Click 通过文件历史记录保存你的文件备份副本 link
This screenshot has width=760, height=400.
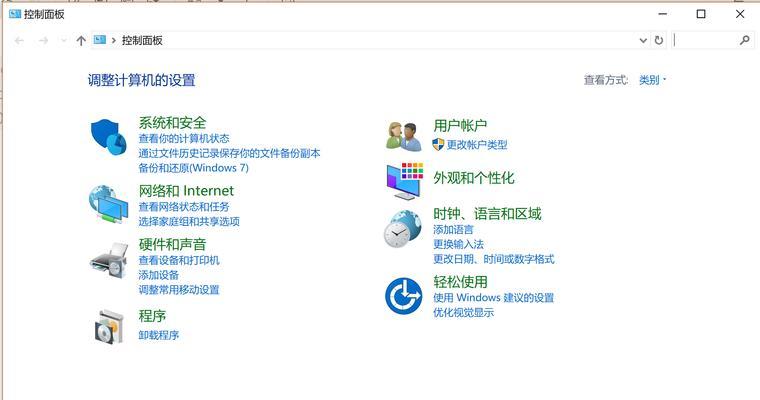point(229,153)
